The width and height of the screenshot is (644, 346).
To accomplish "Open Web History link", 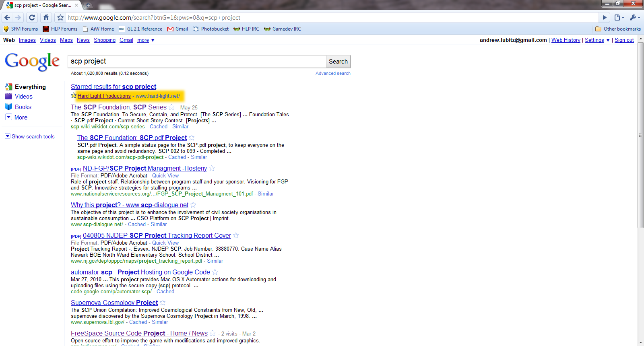I will coord(566,40).
